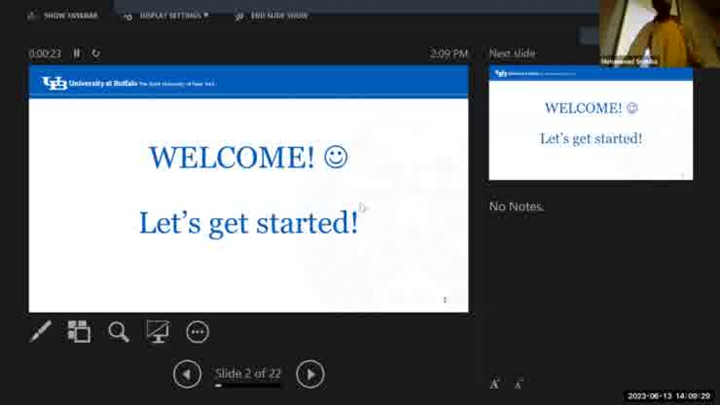This screenshot has width=720, height=405.
Task: Click the presenter webcam video thumbnail
Action: pos(660,33)
